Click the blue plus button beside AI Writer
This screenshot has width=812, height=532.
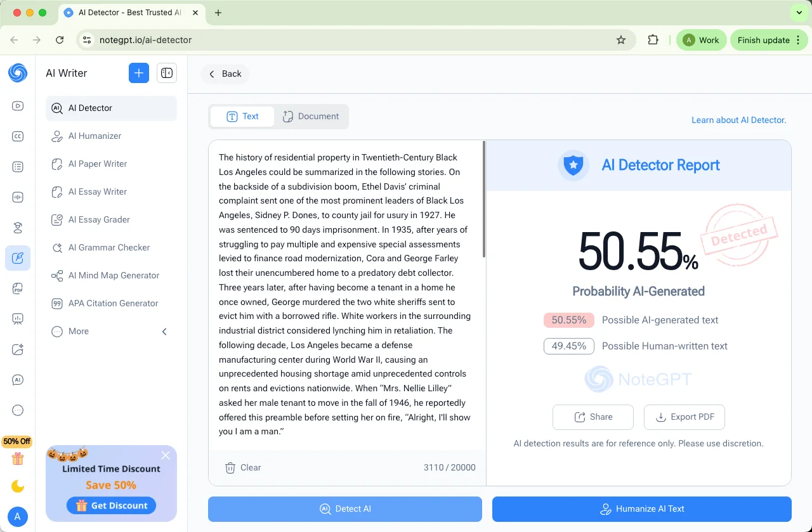point(139,73)
